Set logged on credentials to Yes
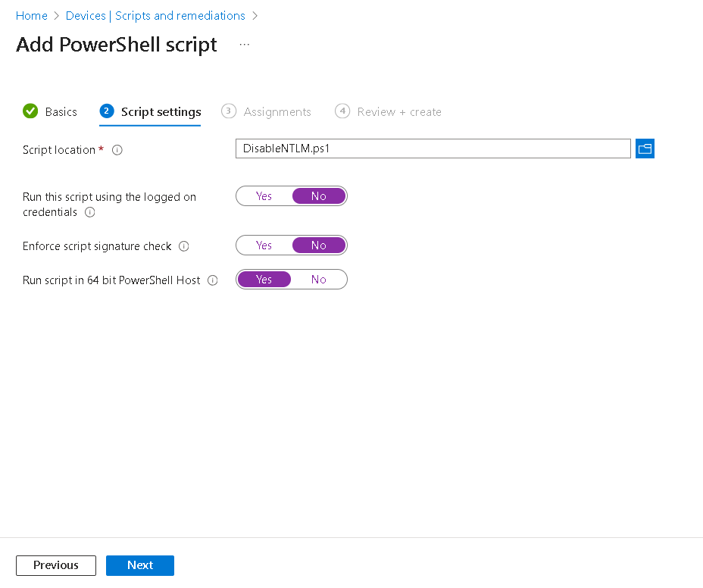The width and height of the screenshot is (703, 588). click(x=264, y=196)
